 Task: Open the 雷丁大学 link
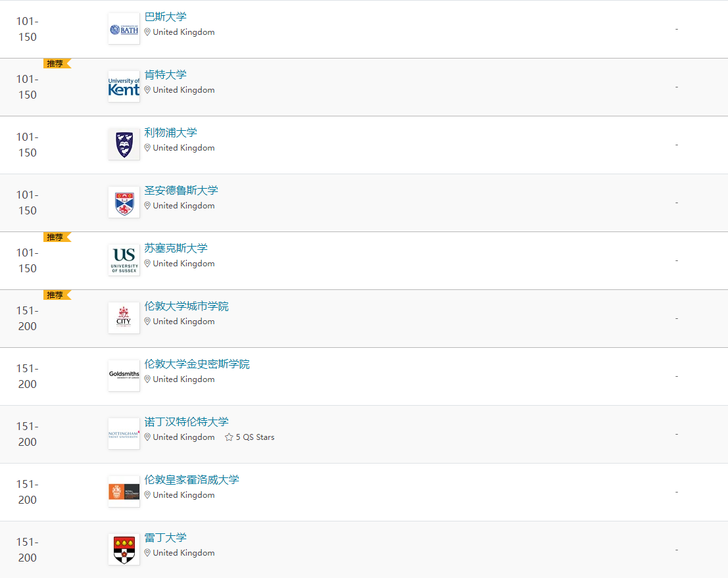[165, 538]
